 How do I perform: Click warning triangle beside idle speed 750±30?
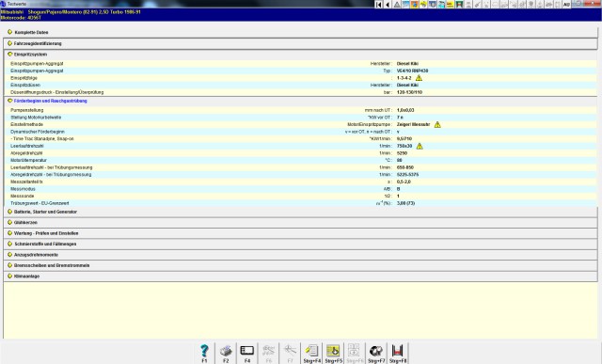(420, 146)
